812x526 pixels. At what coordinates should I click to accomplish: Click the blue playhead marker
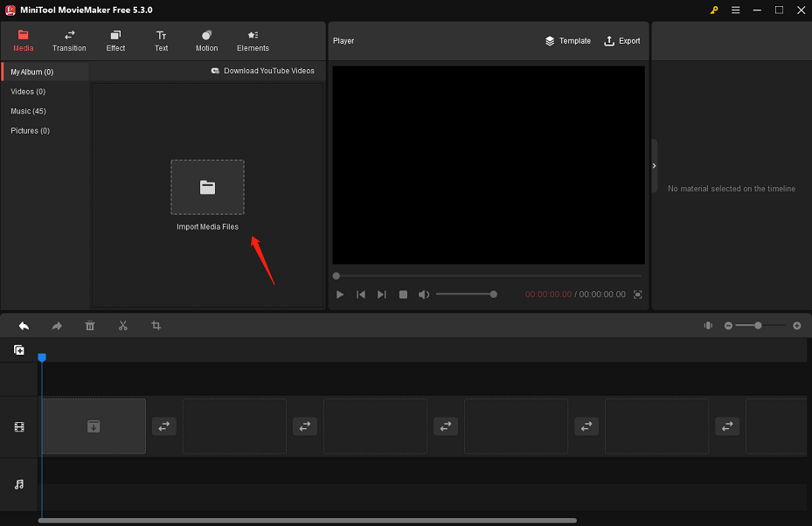click(x=42, y=357)
